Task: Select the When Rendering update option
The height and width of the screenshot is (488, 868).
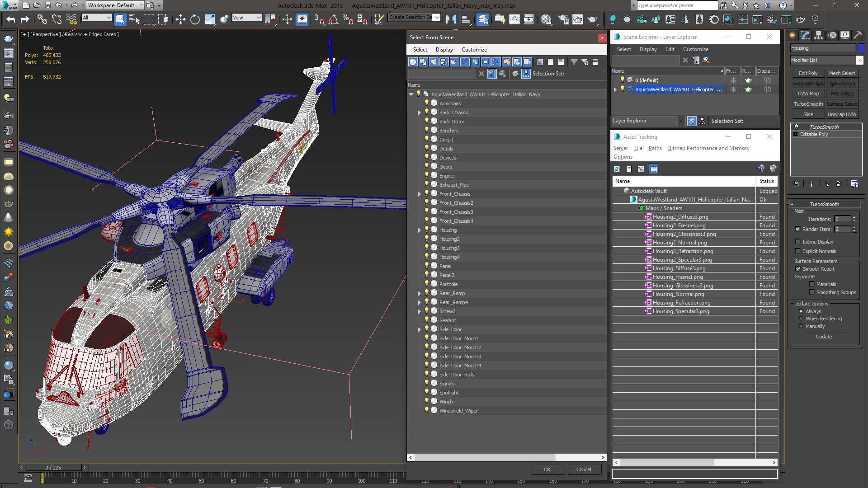Action: point(801,319)
